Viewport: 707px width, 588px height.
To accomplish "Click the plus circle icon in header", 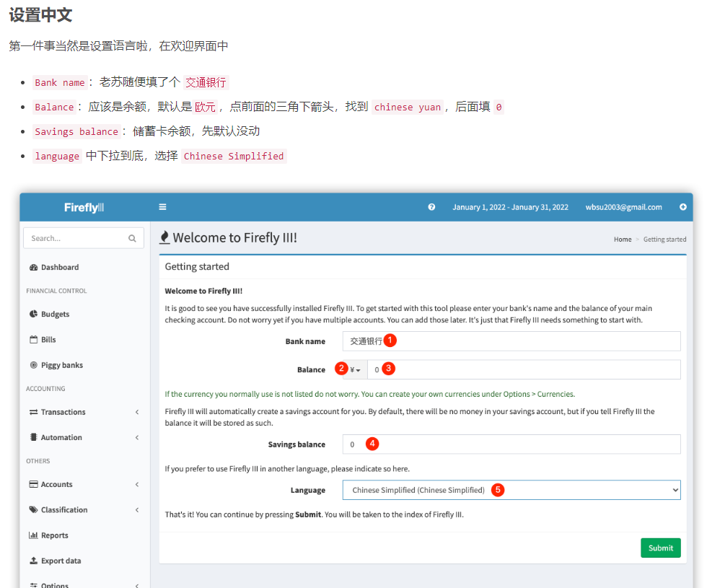I will coord(683,207).
